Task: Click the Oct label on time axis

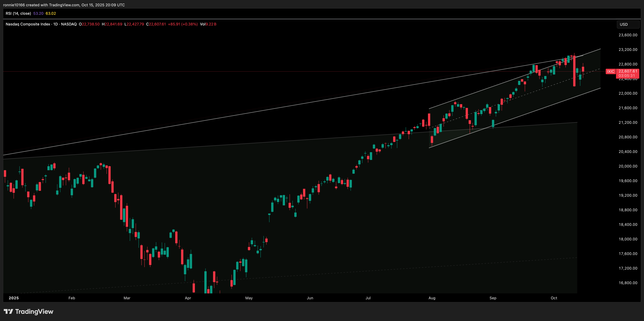Action: [x=554, y=298]
